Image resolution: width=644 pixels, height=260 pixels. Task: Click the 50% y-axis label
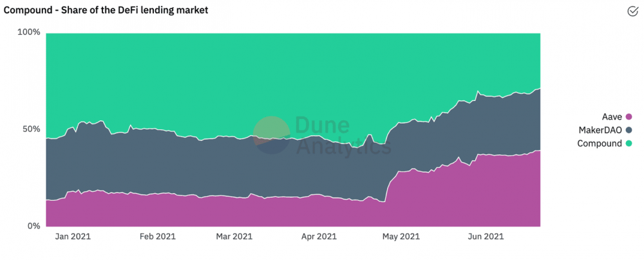point(32,129)
